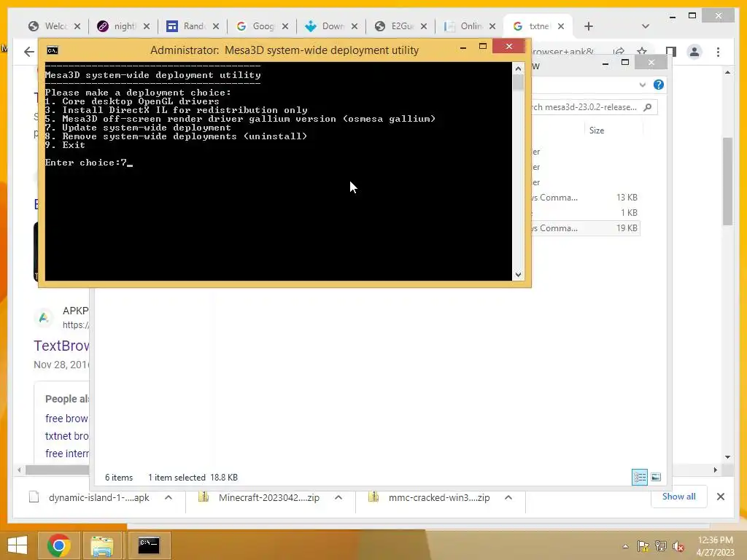747x560 pixels.
Task: Switch to the Goog tab in Chrome
Action: coord(256,26)
